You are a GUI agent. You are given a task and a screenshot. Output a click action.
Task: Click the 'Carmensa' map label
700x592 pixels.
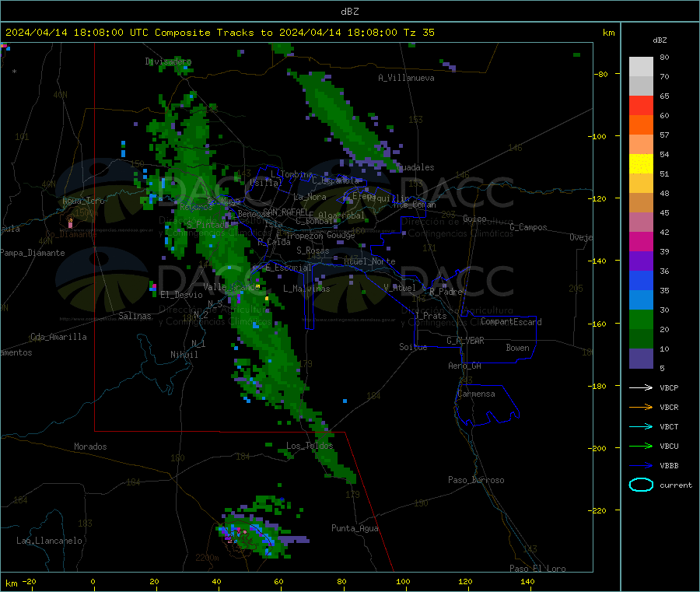(476, 394)
